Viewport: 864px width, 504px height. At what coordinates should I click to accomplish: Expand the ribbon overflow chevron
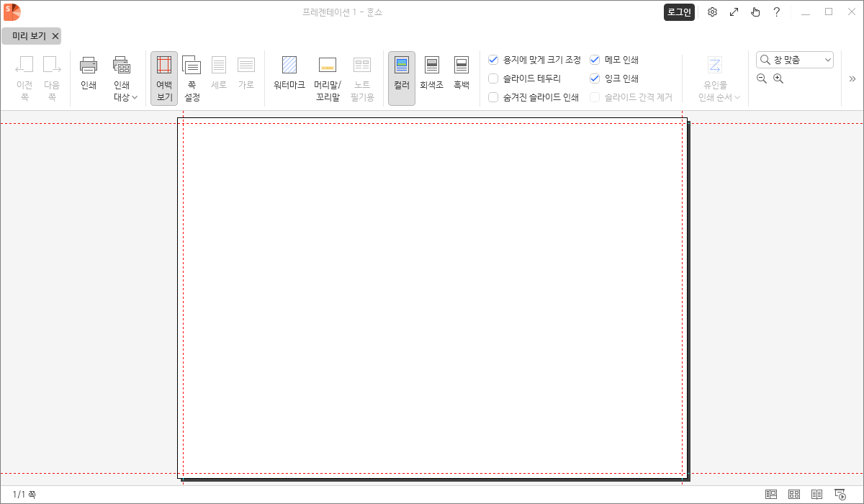coord(852,78)
